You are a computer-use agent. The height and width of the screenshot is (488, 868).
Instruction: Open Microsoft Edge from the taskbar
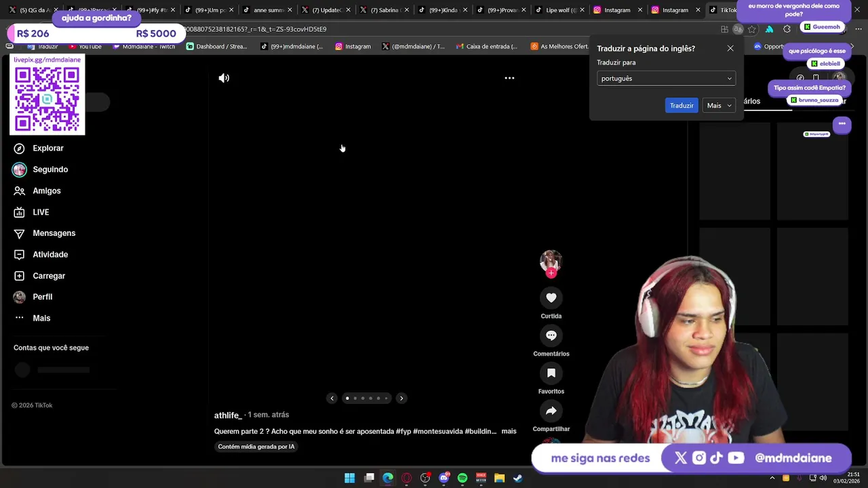coord(388,478)
